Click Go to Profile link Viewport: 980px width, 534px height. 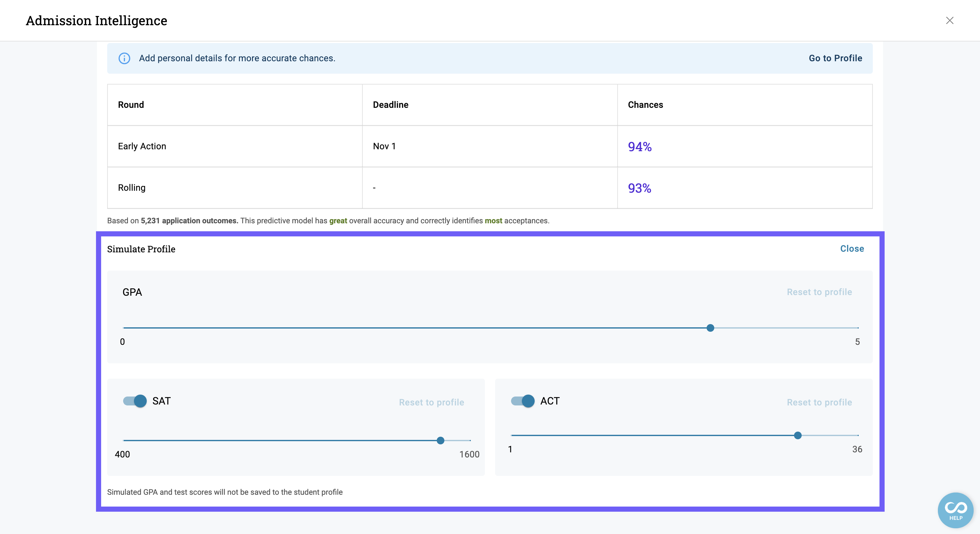(835, 58)
